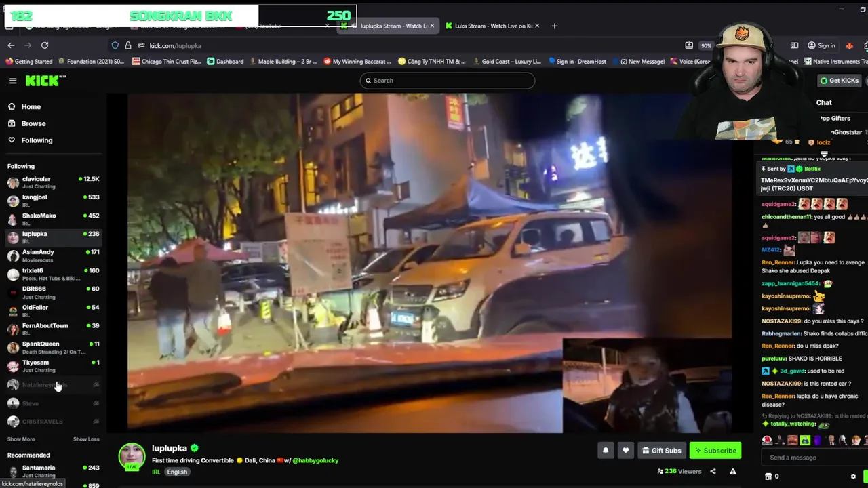Open Browse in sidebar
The image size is (868, 488).
tap(33, 123)
